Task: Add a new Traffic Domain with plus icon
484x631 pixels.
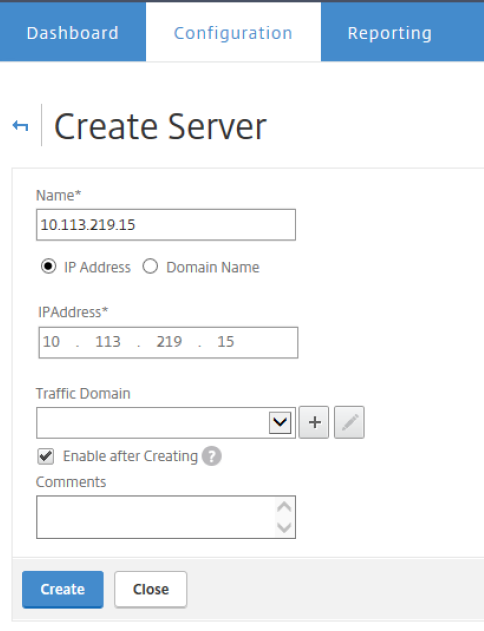Action: (314, 422)
